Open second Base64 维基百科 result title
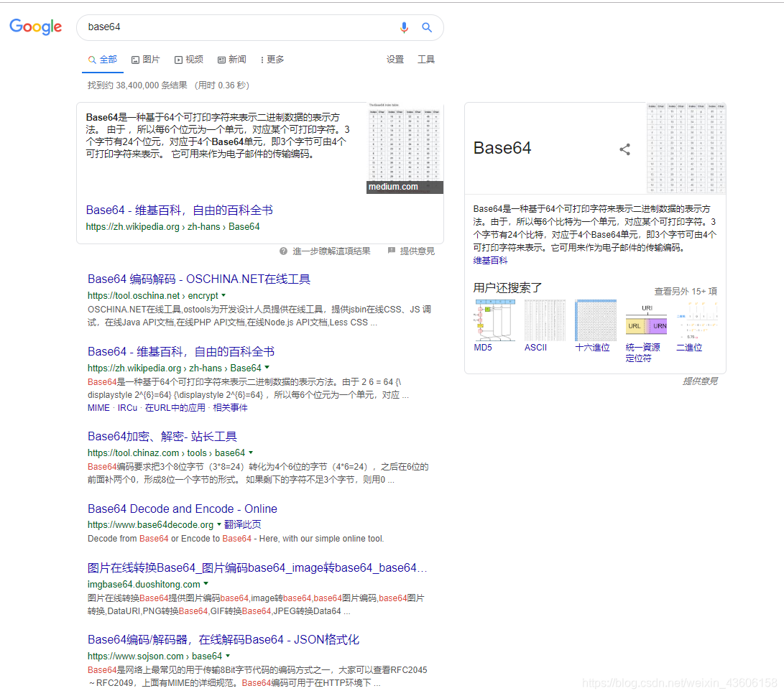784x696 pixels. point(181,352)
